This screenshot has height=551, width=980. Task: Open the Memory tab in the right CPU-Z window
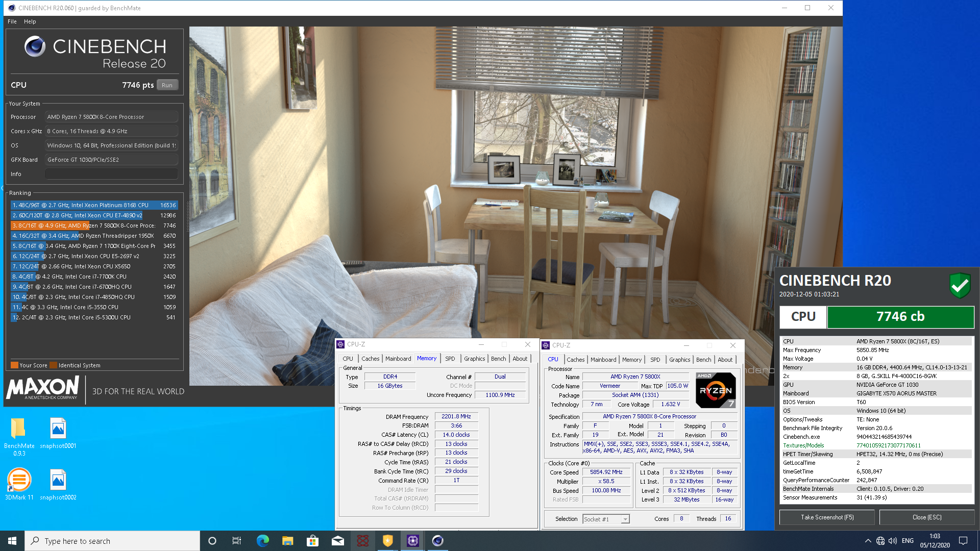tap(632, 360)
